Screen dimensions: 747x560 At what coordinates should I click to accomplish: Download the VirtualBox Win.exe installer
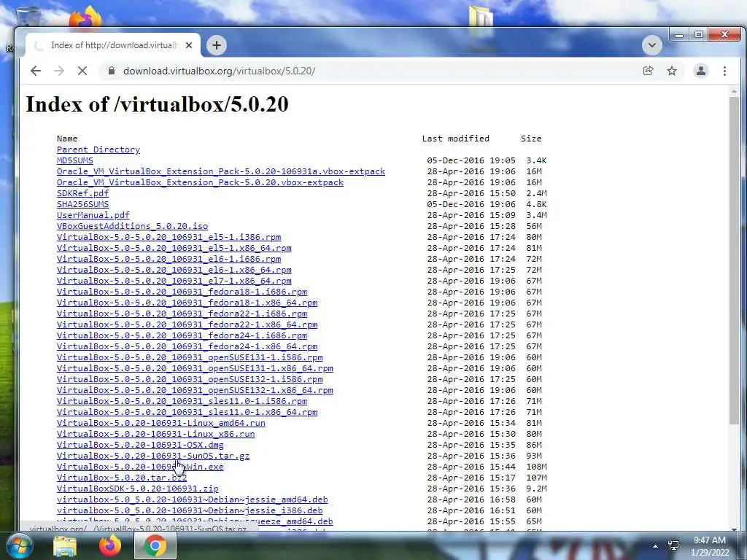tap(140, 467)
